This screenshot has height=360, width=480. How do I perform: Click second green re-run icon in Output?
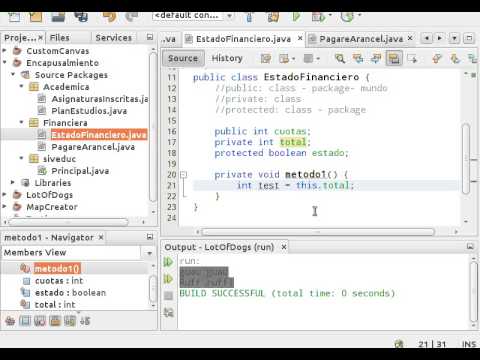point(168,278)
